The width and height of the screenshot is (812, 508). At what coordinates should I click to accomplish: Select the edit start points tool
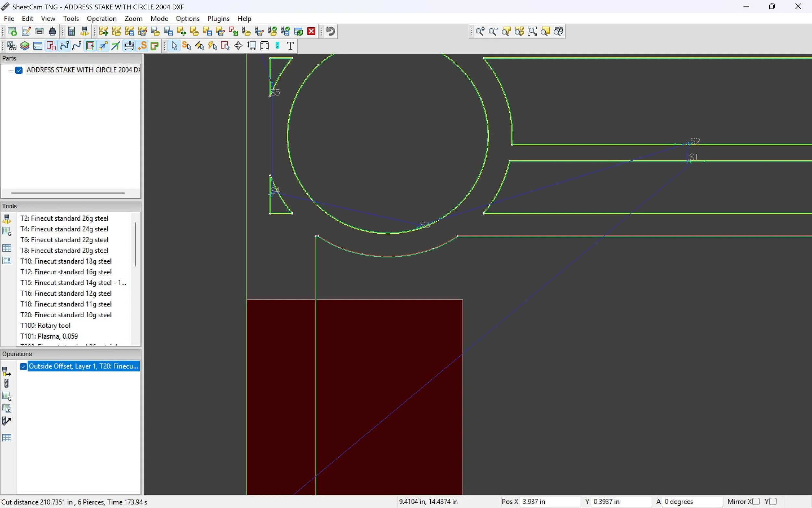point(187,46)
